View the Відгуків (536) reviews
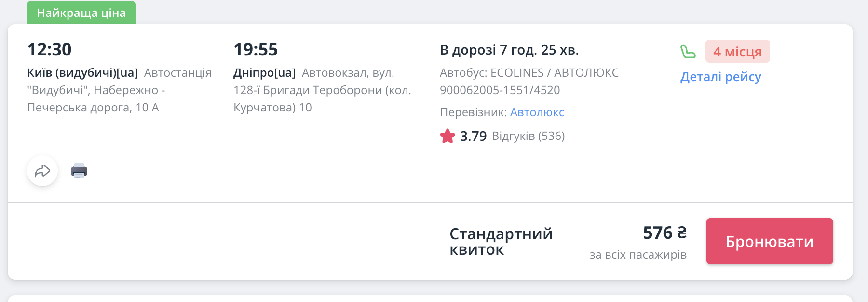Viewport: 868px width, 302px height. pos(528,136)
